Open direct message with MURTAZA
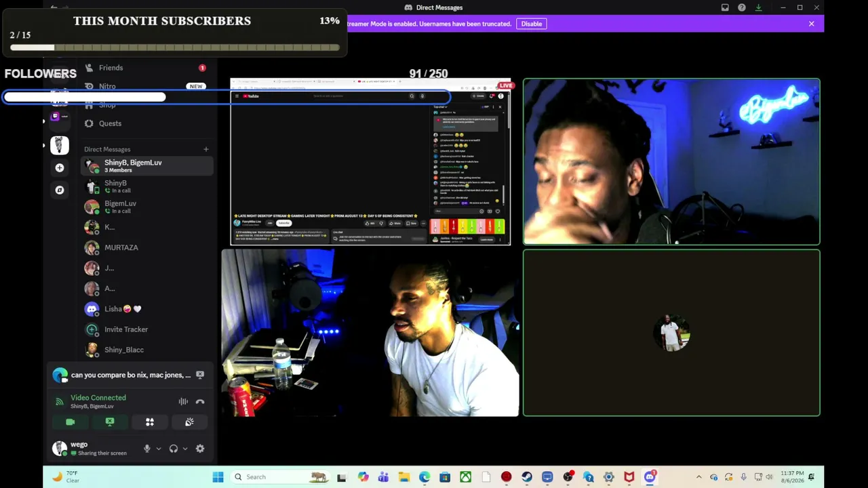This screenshot has width=868, height=488. [x=147, y=247]
